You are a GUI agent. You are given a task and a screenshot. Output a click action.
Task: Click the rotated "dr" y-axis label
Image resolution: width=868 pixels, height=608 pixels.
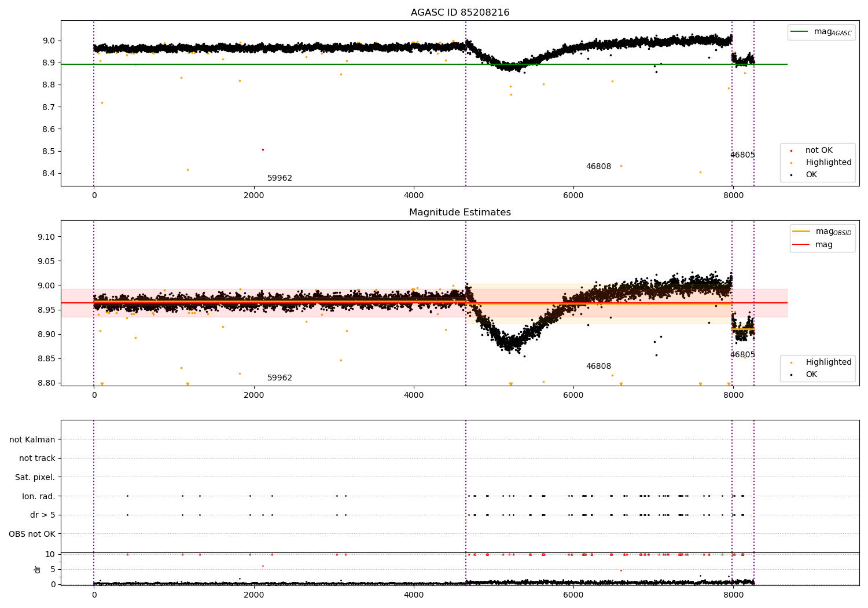pyautogui.click(x=38, y=569)
